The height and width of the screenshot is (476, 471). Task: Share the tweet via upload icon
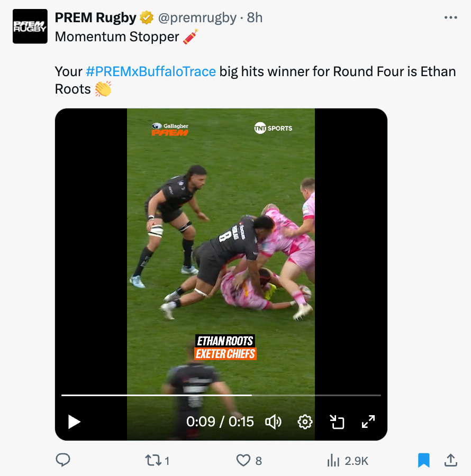pos(451,460)
